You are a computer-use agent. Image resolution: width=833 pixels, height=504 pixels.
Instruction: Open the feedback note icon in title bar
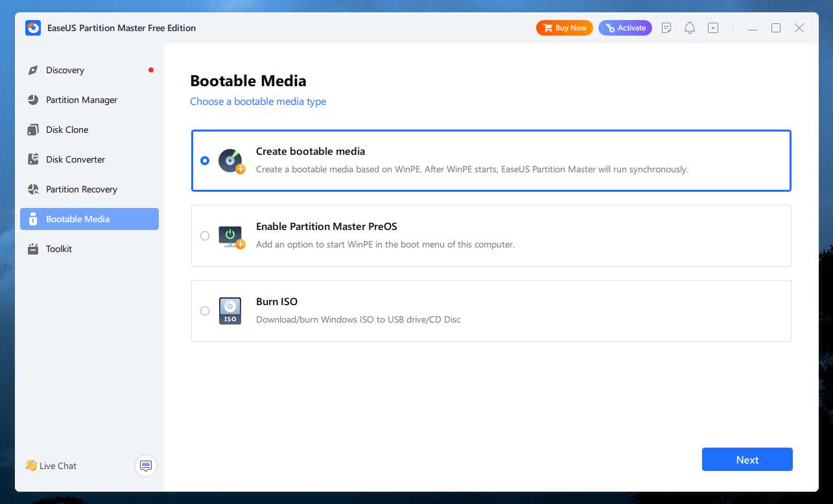(x=666, y=28)
